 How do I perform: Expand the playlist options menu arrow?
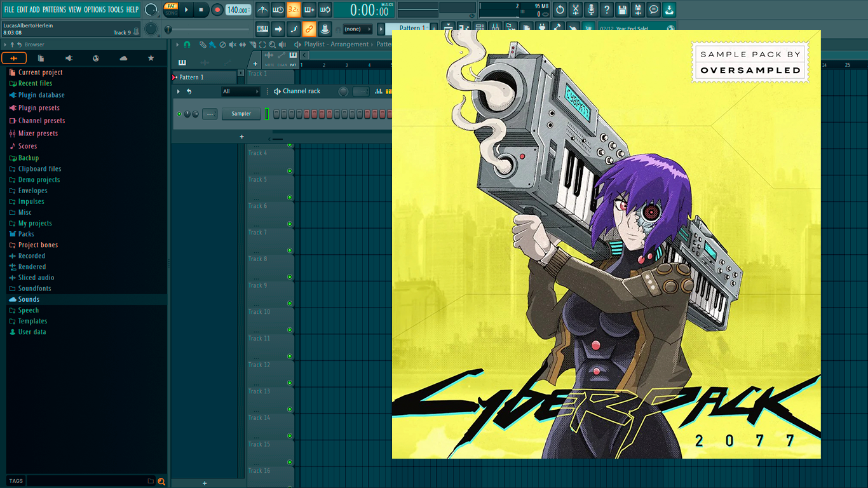[179, 44]
